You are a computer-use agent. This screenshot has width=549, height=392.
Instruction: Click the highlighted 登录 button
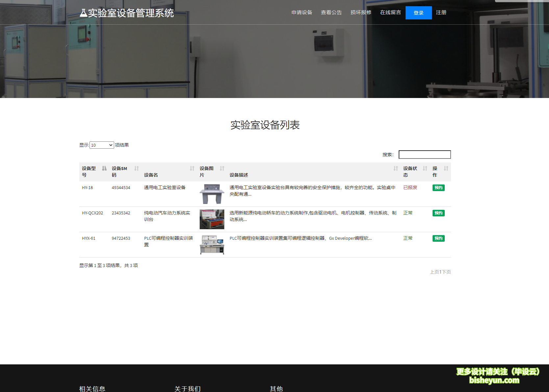418,12
